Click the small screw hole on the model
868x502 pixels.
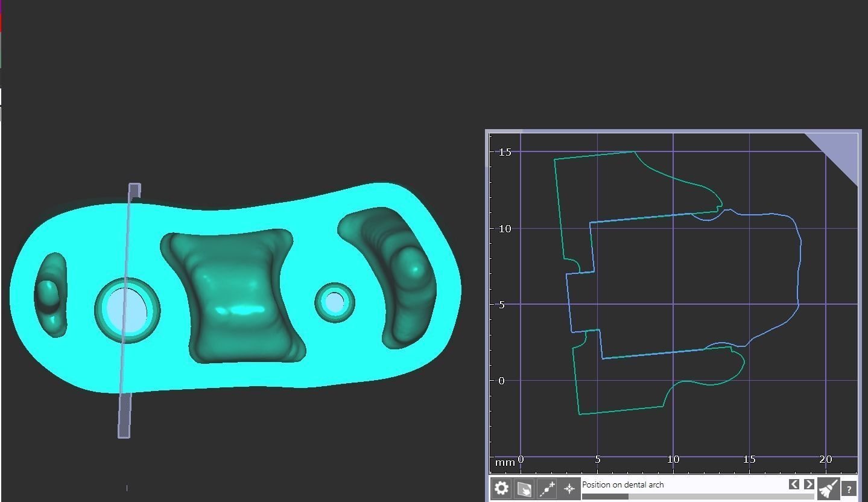point(334,302)
